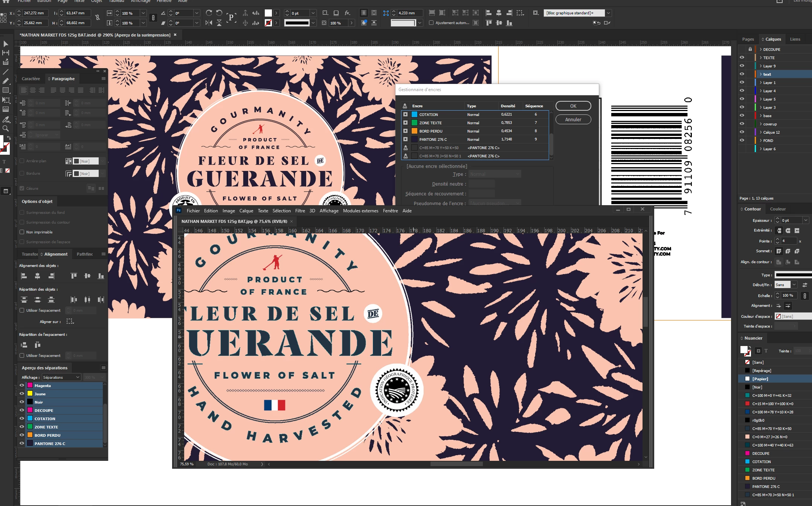
Task: Expand the DECOUPE layer
Action: 760,49
